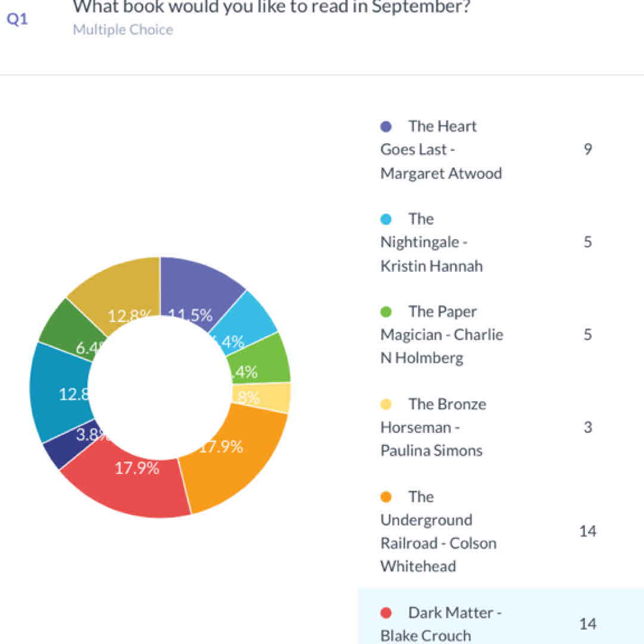Click The Nightingale - Kristin Hannah label
Image resolution: width=644 pixels, height=644 pixels.
click(x=431, y=242)
